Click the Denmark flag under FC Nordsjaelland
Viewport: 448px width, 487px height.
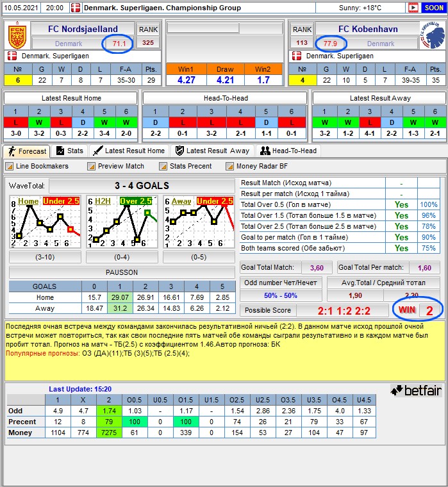point(12,56)
